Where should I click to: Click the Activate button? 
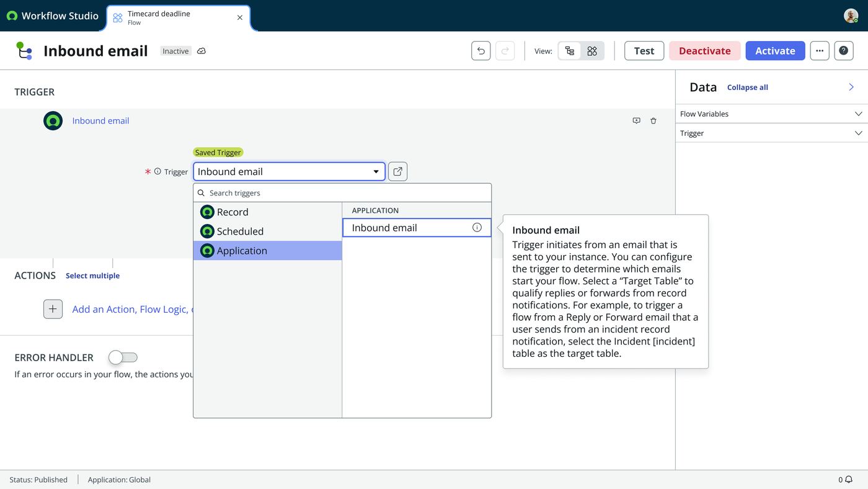click(x=775, y=51)
